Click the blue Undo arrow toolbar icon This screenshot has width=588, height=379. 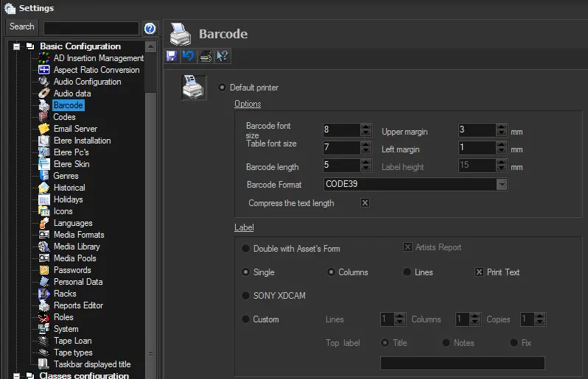(188, 56)
